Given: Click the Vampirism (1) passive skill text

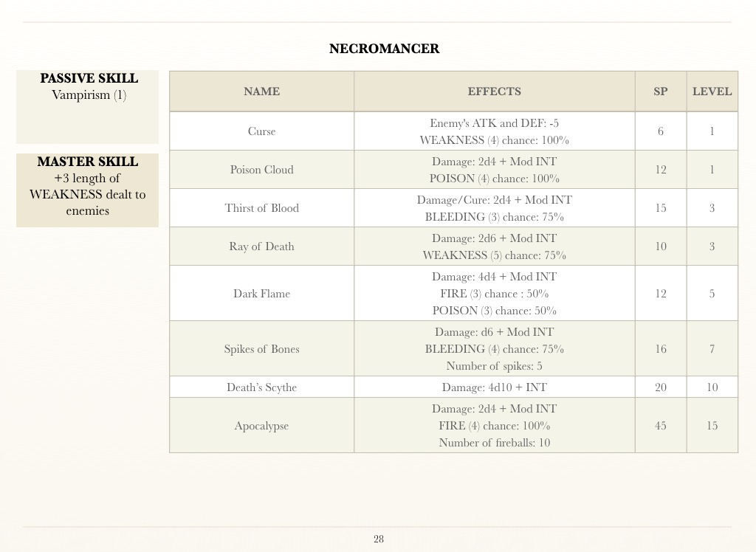Looking at the screenshot, I should (x=89, y=95).
